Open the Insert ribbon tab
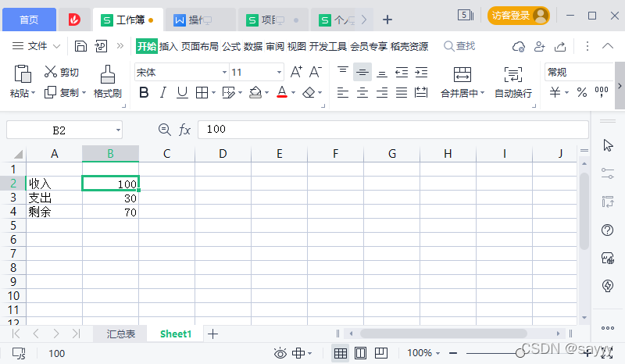Viewport: 625px width, 364px height. [x=169, y=46]
